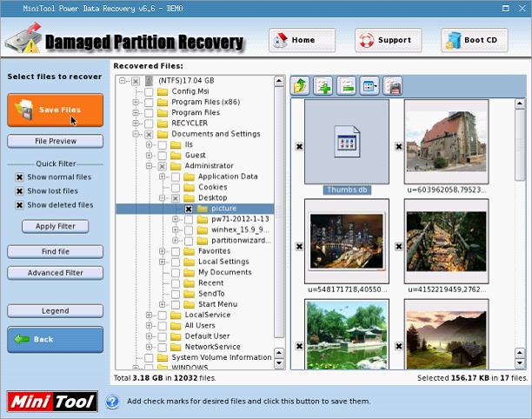Expand the Application Data node
This screenshot has width=532, height=419.
(163, 176)
